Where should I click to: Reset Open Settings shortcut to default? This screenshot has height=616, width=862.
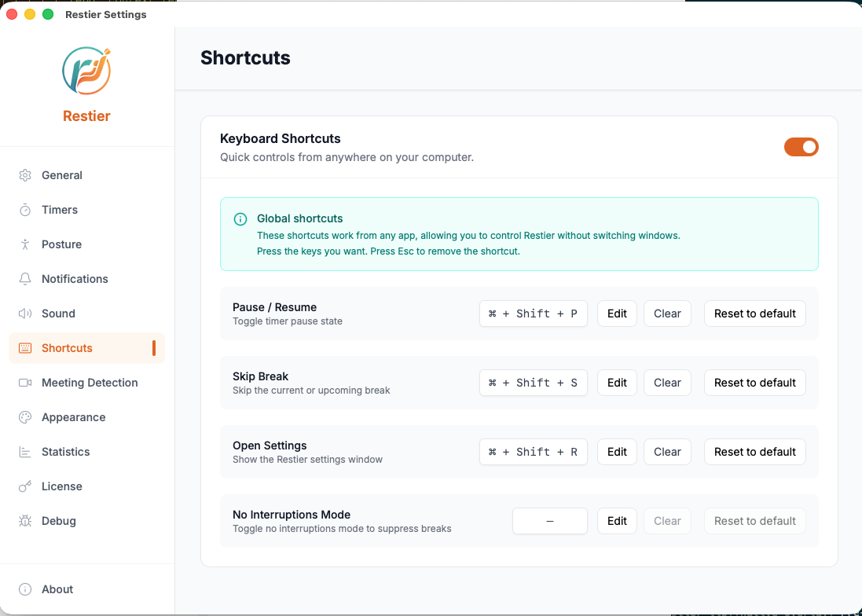[x=754, y=452]
